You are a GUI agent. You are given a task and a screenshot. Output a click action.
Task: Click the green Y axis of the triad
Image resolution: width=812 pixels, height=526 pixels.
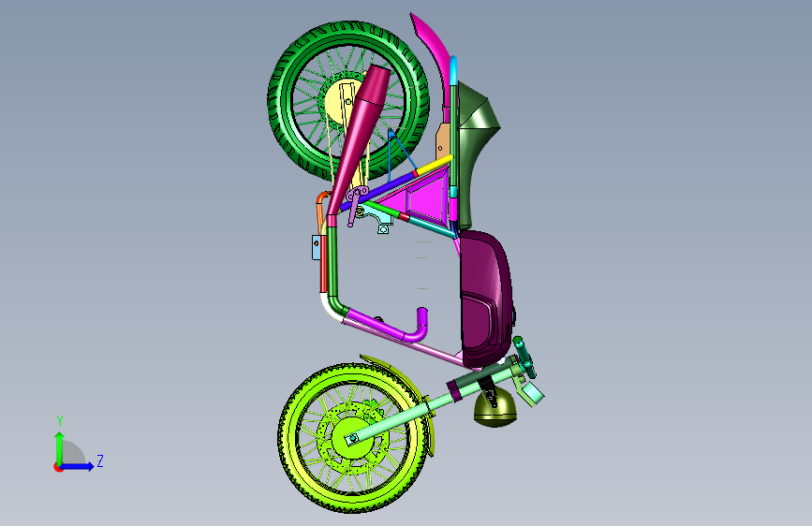[60, 447]
